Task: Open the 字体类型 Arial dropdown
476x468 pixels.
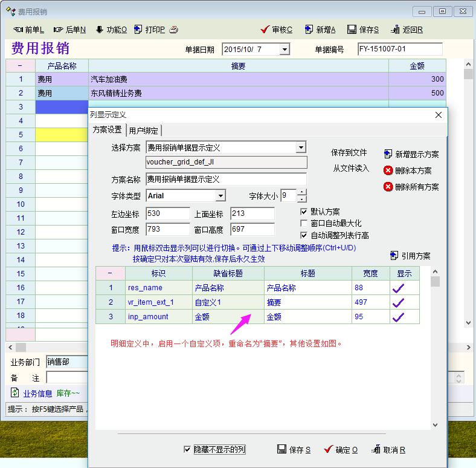Action: click(x=220, y=196)
